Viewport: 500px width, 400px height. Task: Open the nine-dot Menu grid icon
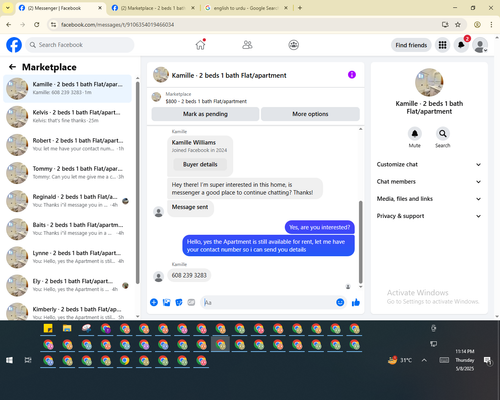442,45
